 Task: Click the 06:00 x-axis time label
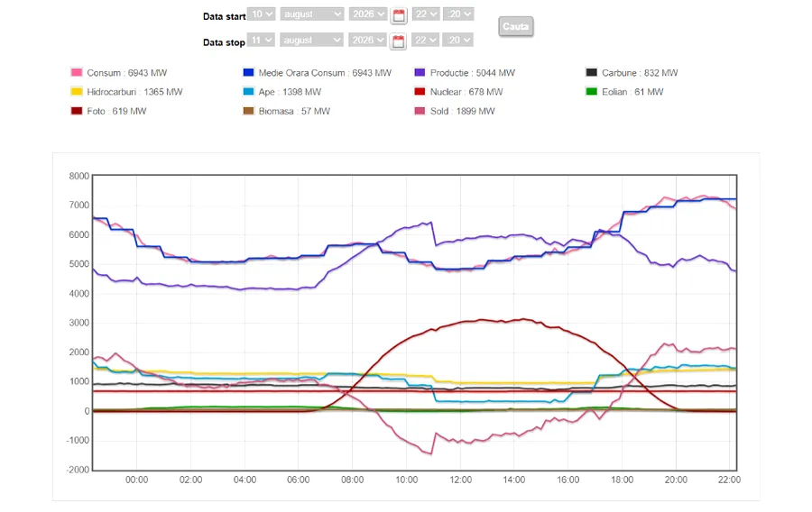coord(299,480)
